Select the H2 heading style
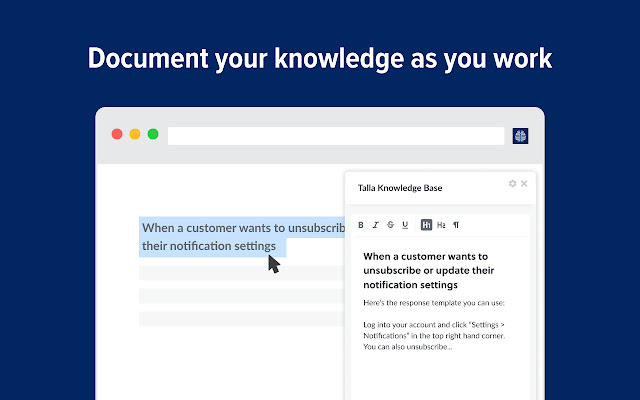 [441, 225]
